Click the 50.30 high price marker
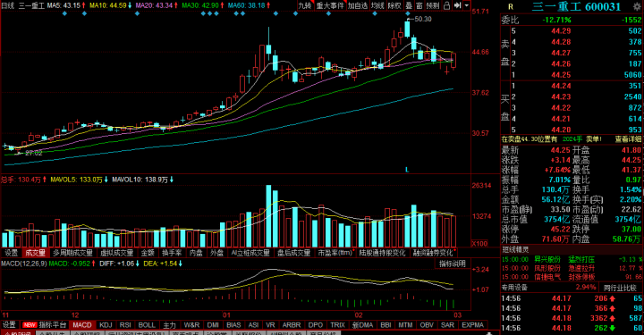 [423, 19]
